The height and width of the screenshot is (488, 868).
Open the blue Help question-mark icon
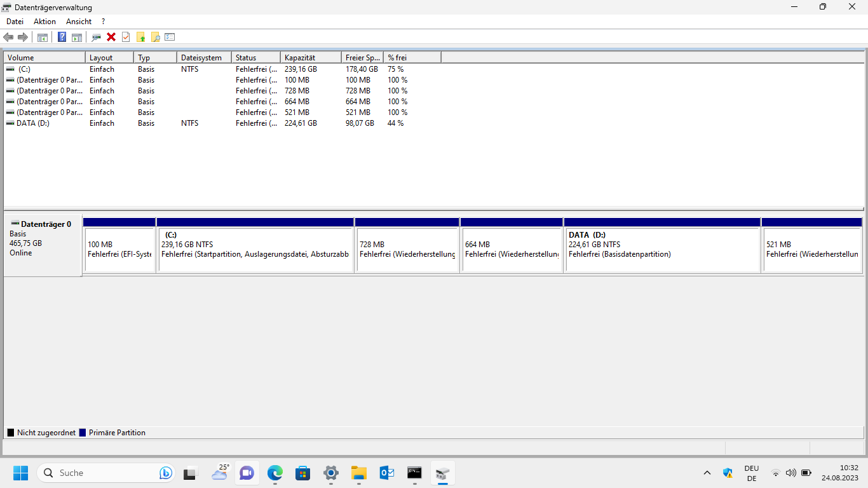[62, 37]
